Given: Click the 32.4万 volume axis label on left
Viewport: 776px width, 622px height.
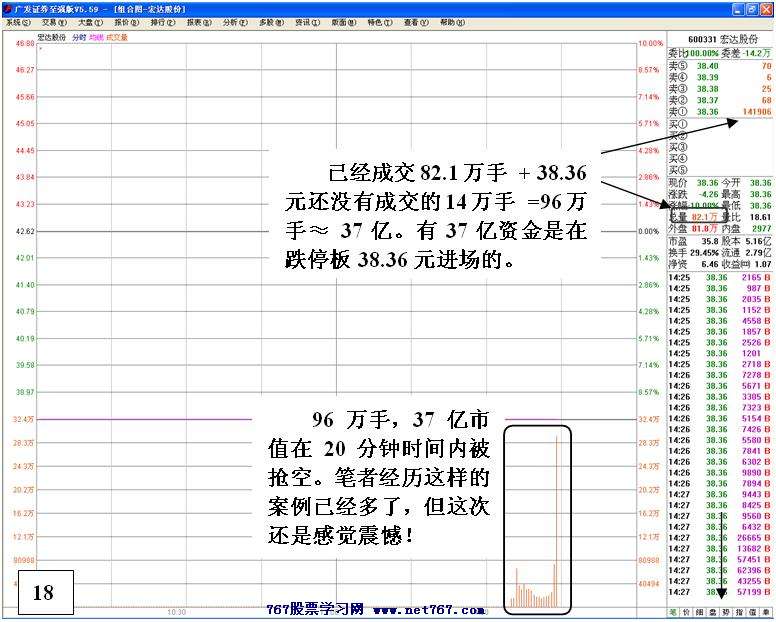Looking at the screenshot, I should pyautogui.click(x=23, y=420).
